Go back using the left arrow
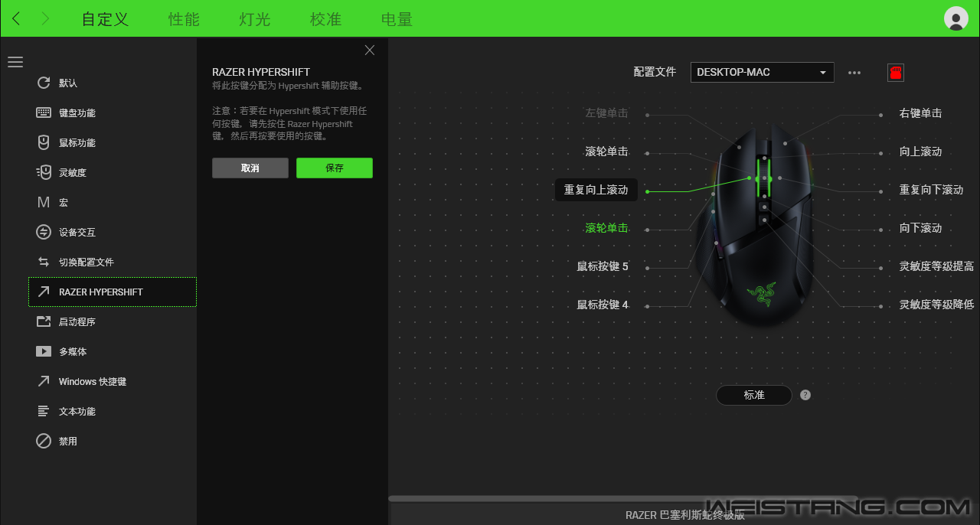Screen dimensions: 980x525 pos(17,19)
